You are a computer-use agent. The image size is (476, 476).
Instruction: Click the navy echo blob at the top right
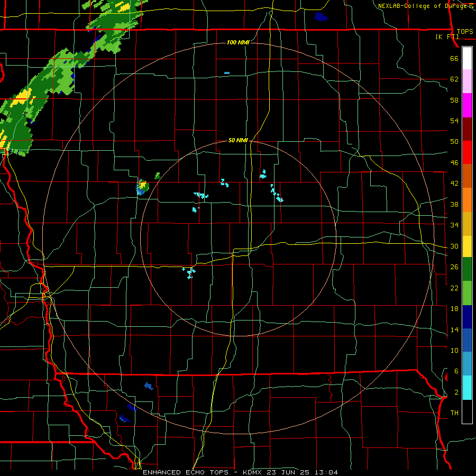pos(321,16)
